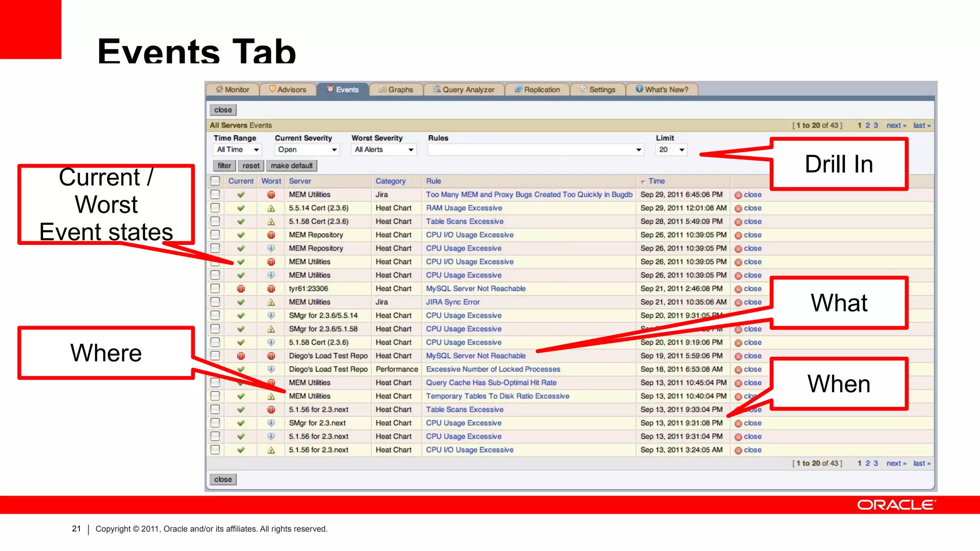This screenshot has width=980, height=551.
Task: Check the 5.1.58 Cert Table Scans row checkbox
Action: (x=215, y=221)
